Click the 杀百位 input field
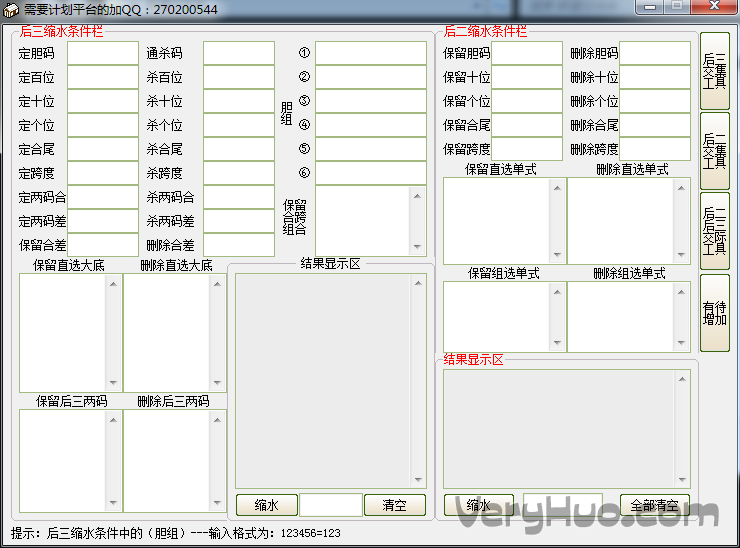The width and height of the screenshot is (740, 548). (238, 77)
